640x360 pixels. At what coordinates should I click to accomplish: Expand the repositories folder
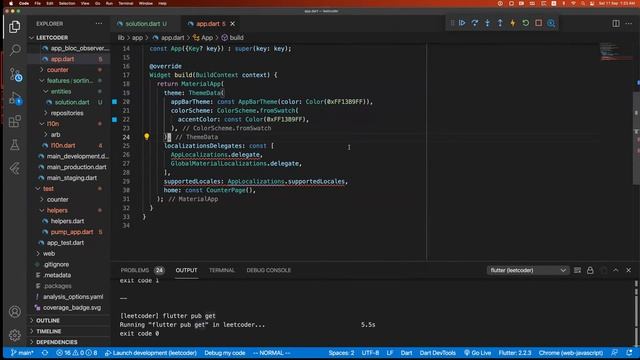[x=67, y=113]
